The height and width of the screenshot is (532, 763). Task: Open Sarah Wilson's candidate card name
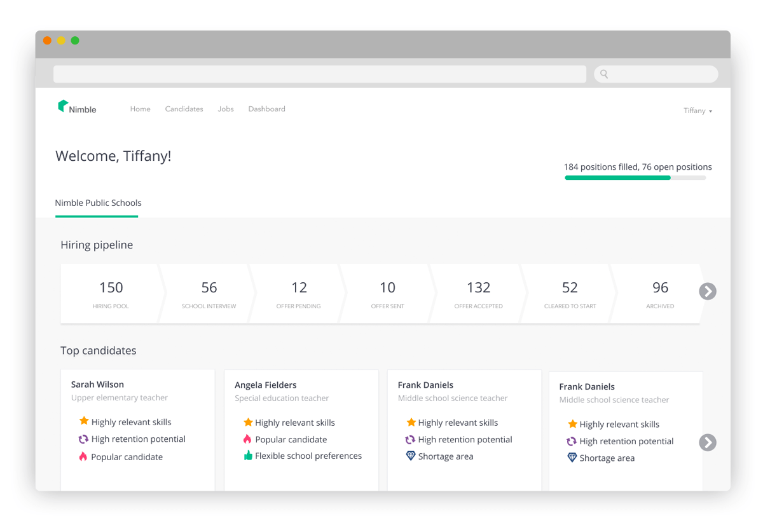97,385
